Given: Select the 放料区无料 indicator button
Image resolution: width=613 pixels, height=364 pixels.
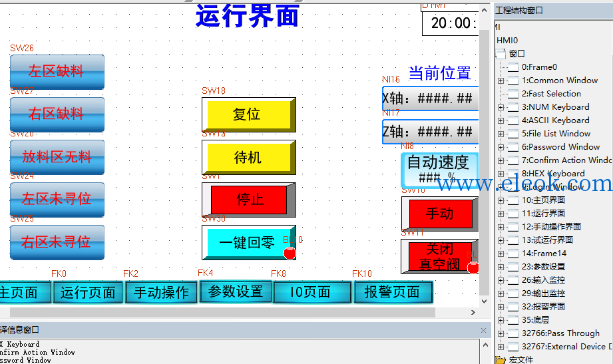Looking at the screenshot, I should coord(57,157).
